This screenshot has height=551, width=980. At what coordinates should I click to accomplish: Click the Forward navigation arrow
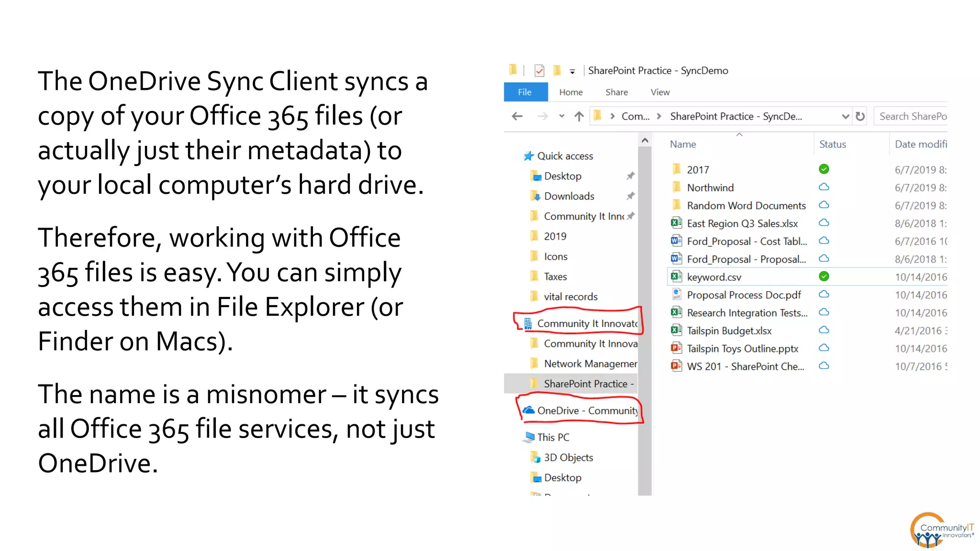pos(542,116)
